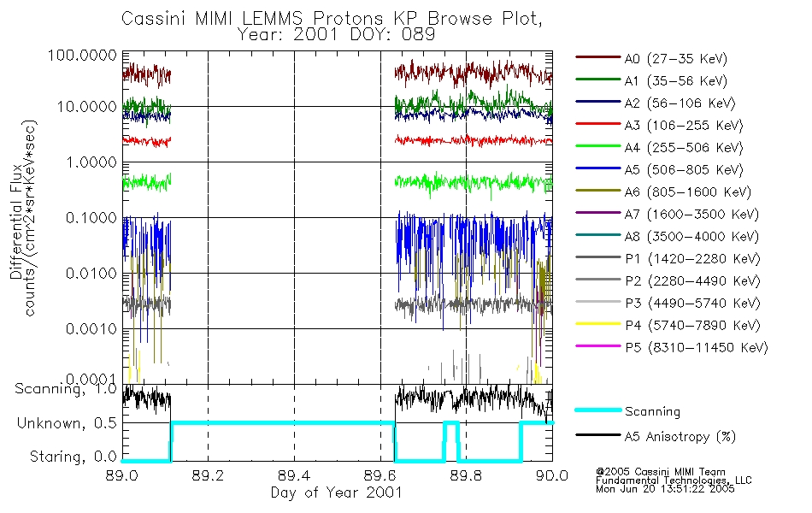
Task: Click the Staring, 0.0 axis label
Action: point(74,457)
